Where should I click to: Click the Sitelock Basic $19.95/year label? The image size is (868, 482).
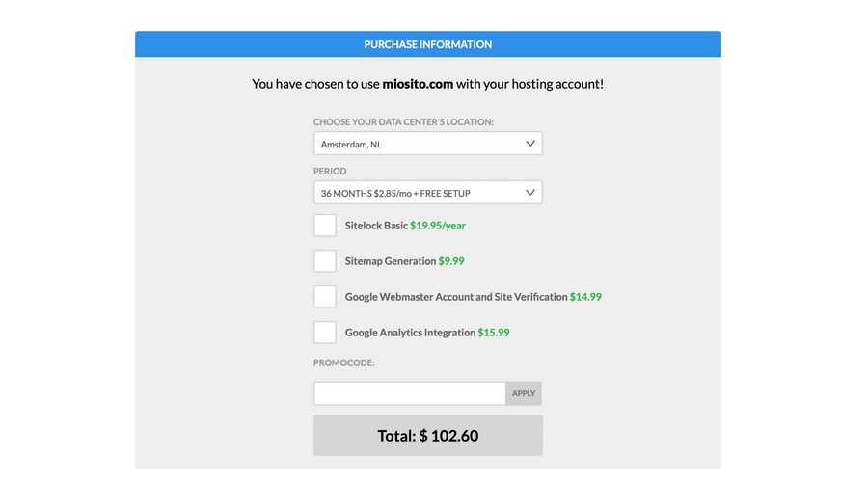tap(405, 226)
